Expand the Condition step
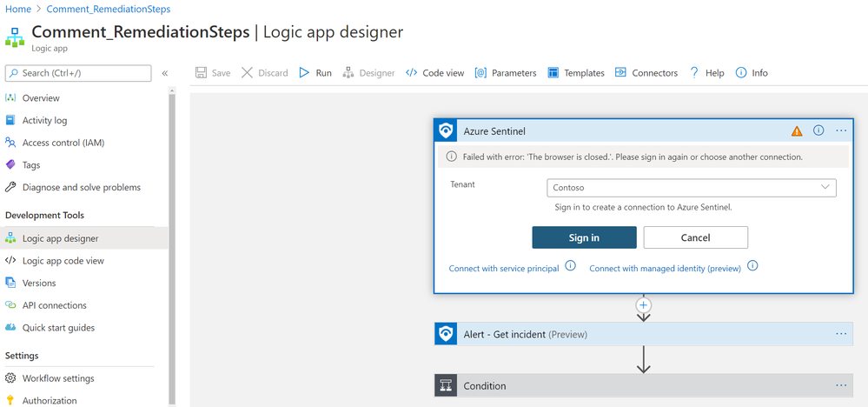Image resolution: width=868 pixels, height=407 pixels. click(643, 385)
